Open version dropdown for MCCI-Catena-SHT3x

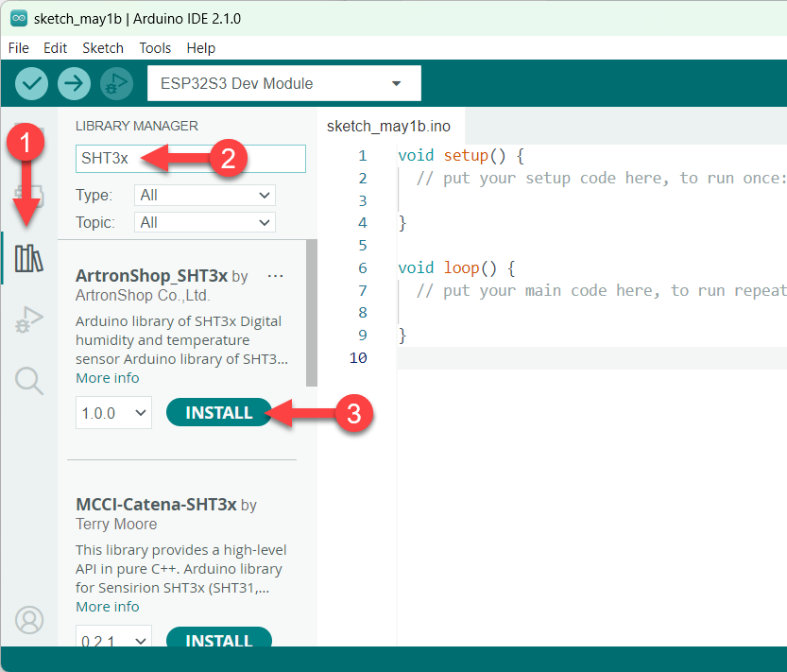[x=113, y=637]
